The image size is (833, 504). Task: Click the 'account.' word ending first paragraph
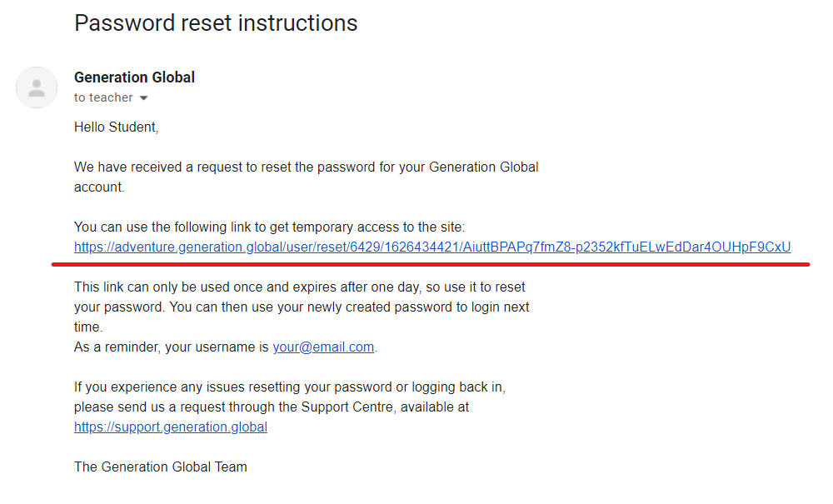[x=99, y=187]
